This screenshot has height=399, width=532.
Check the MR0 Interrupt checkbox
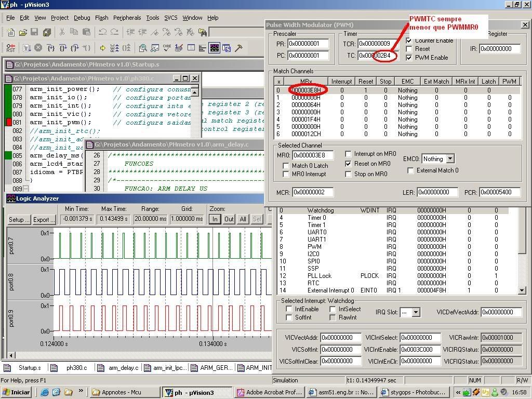pos(286,174)
